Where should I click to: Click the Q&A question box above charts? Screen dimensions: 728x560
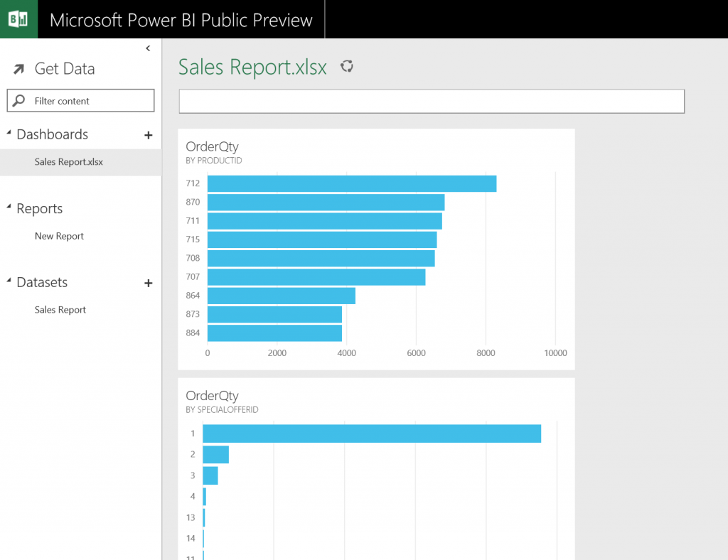[x=431, y=102]
